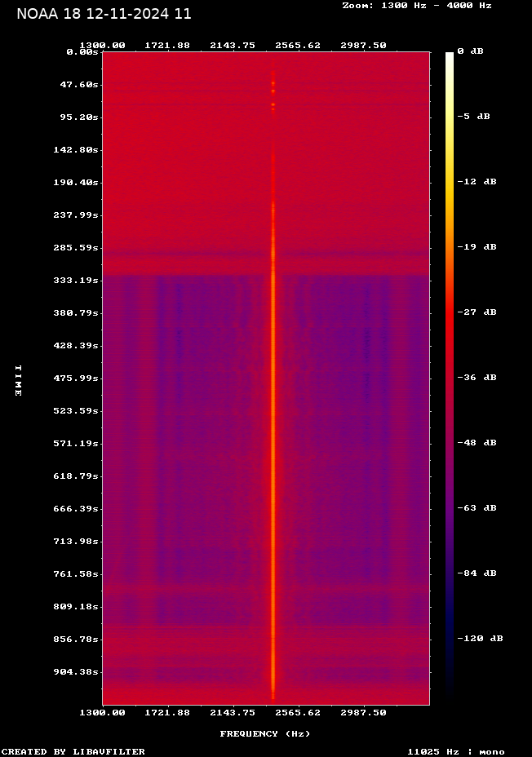This screenshot has width=532, height=757.
Task: Pick the -27 dB color scale label
Action: coord(477,312)
